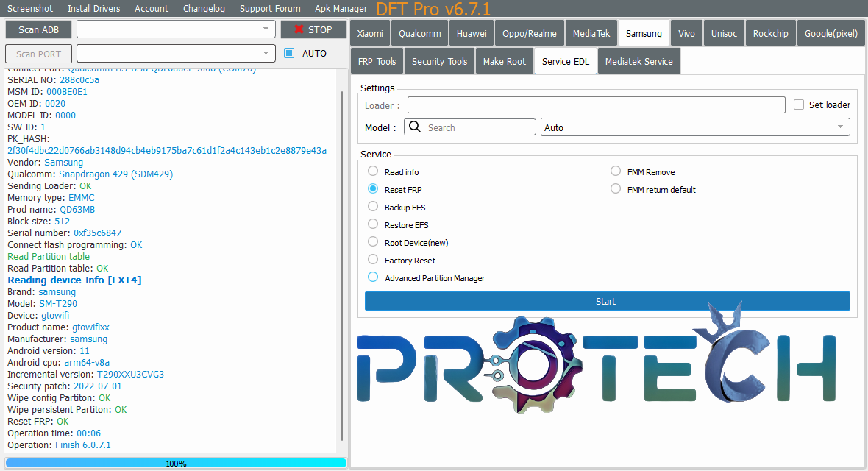This screenshot has width=868, height=471.
Task: Open the Service EDL sub-tab
Action: tap(566, 61)
